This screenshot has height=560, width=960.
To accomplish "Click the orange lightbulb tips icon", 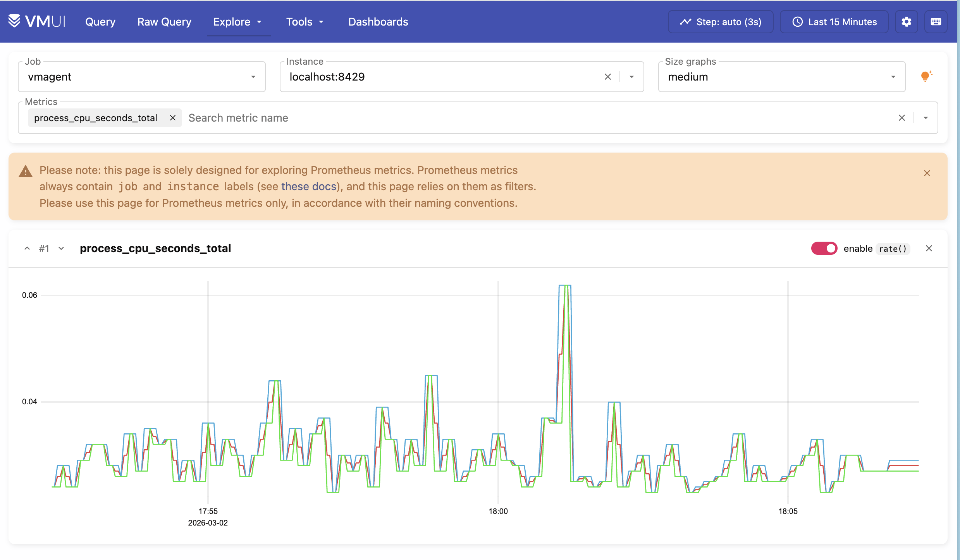I will [x=926, y=76].
